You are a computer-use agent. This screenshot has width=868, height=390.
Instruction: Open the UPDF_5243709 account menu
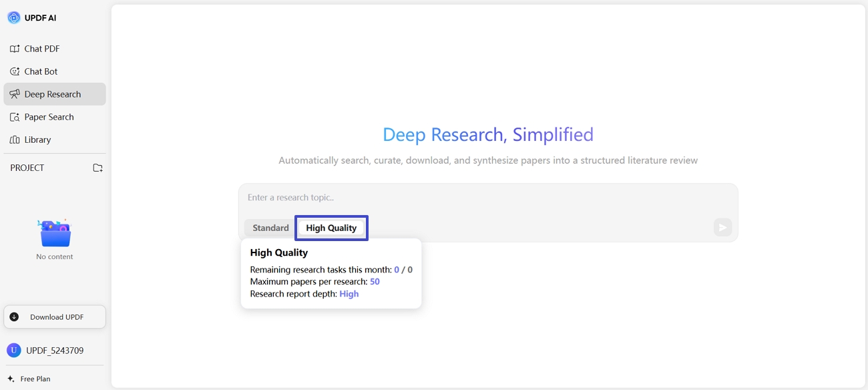(x=55, y=351)
